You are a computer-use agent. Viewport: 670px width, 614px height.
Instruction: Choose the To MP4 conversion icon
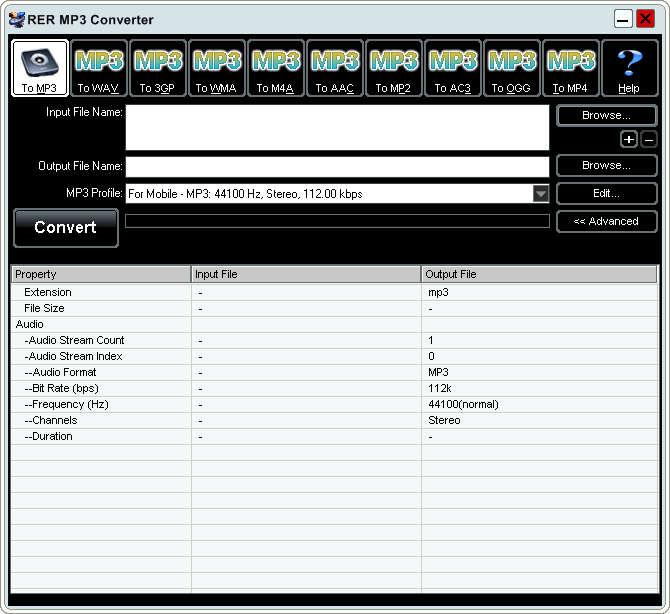[x=571, y=68]
